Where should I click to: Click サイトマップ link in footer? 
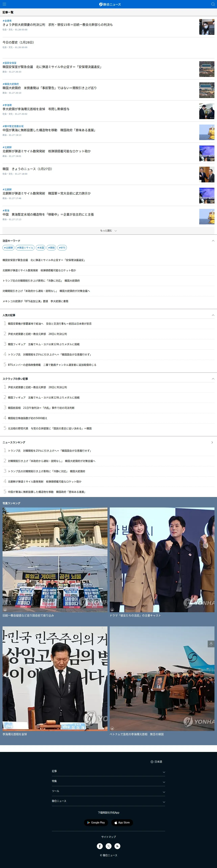tap(108, 837)
